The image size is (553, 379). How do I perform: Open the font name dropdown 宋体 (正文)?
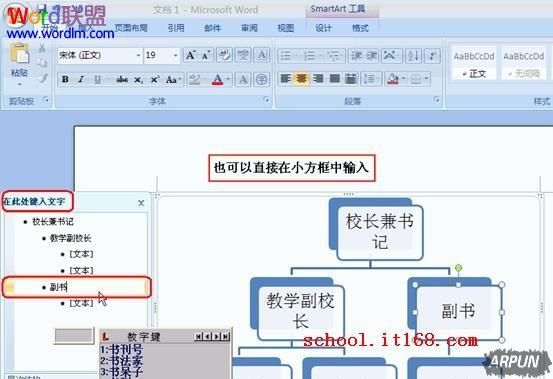click(138, 56)
